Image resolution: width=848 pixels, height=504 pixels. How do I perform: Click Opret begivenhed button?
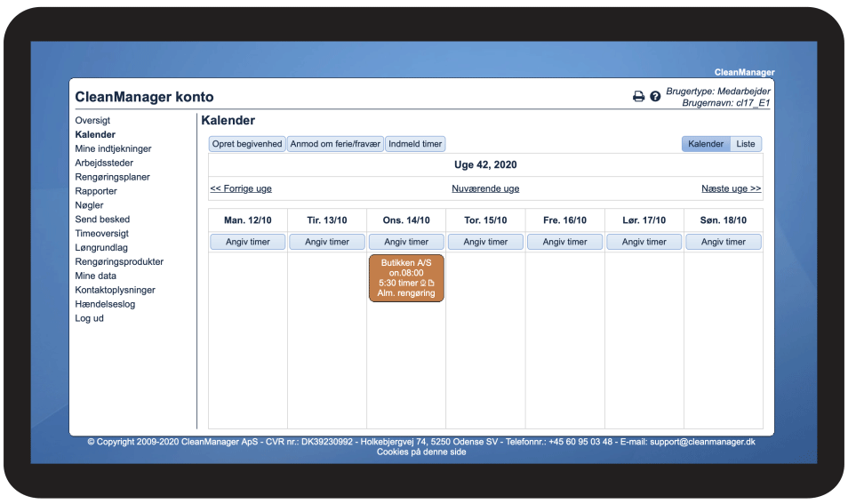247,144
